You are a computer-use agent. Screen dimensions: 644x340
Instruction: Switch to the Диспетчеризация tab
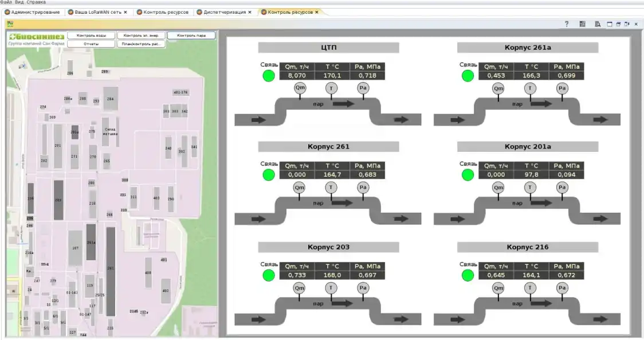[x=224, y=12]
